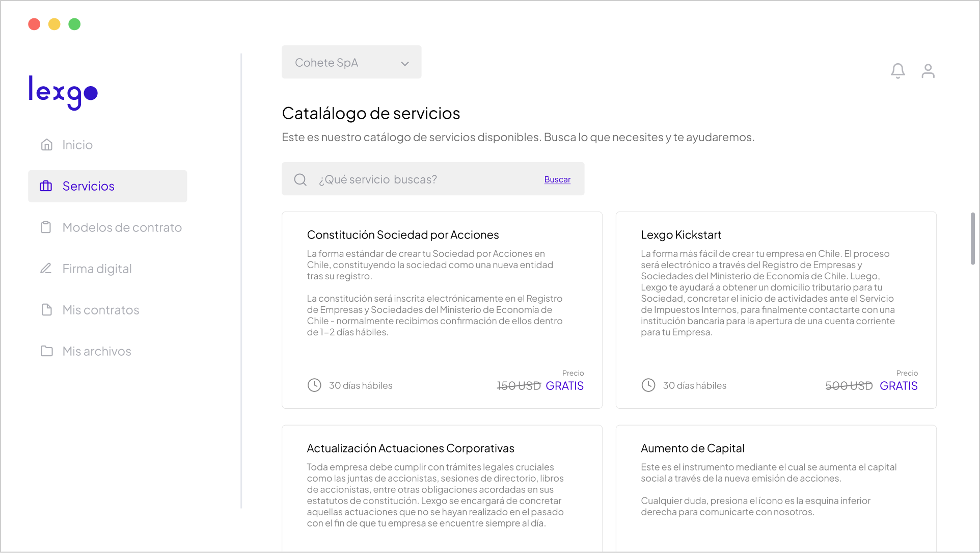Click the user profile icon

[928, 71]
